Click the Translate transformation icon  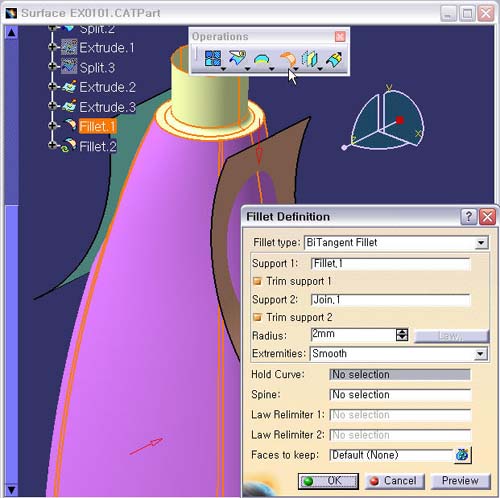[310, 59]
